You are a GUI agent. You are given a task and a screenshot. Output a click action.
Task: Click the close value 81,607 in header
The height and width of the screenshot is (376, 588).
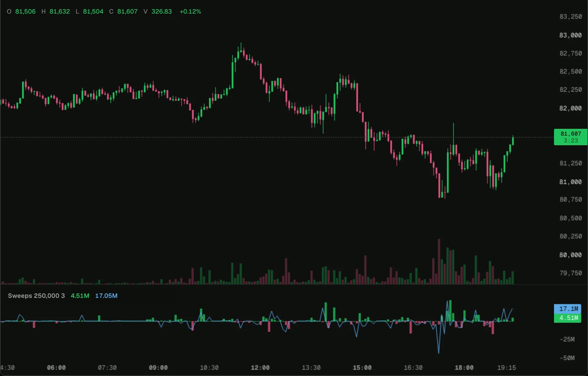(127, 12)
